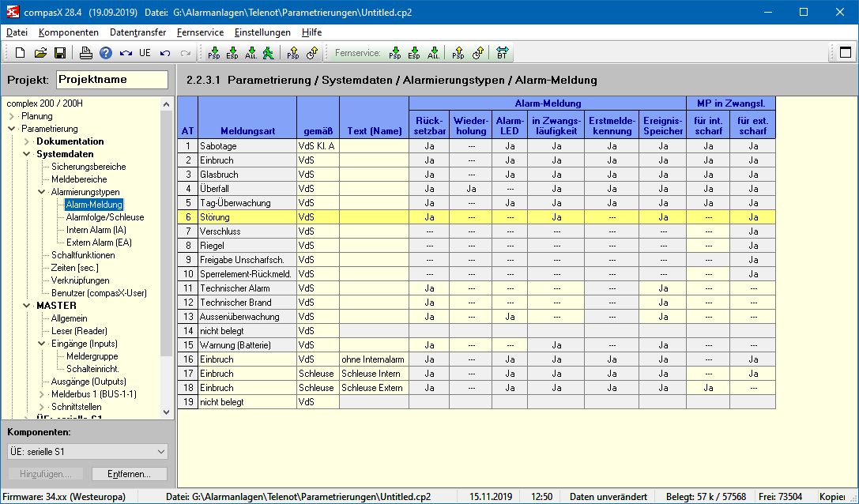Click the Projektname input field
Image resolution: width=859 pixels, height=504 pixels.
pyautogui.click(x=111, y=80)
